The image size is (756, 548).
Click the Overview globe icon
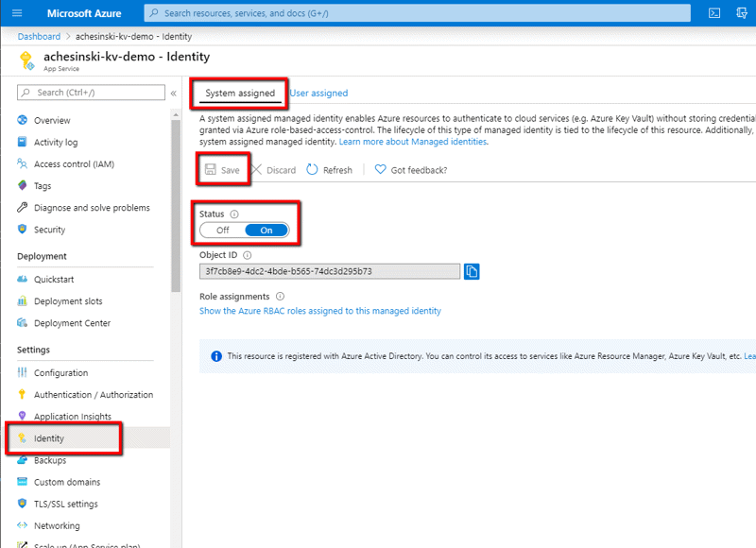pyautogui.click(x=22, y=120)
